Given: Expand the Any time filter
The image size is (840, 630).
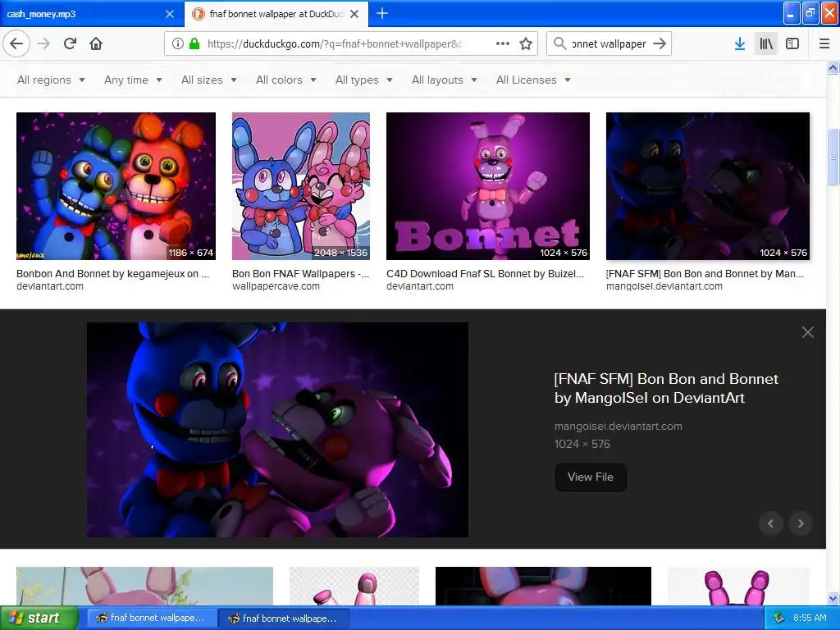Looking at the screenshot, I should [133, 80].
